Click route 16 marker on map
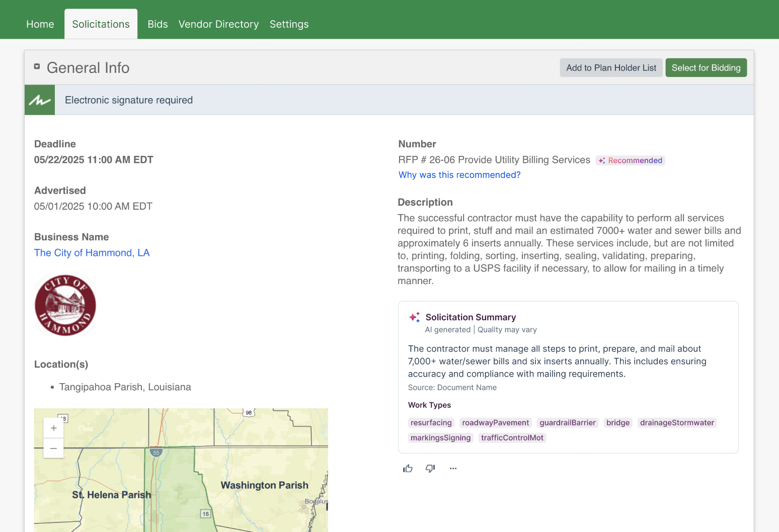This screenshot has width=779, height=532. click(x=205, y=514)
